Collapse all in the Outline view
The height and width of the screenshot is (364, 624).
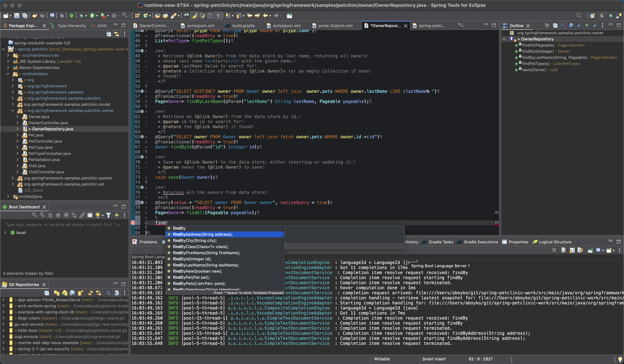[555, 25]
